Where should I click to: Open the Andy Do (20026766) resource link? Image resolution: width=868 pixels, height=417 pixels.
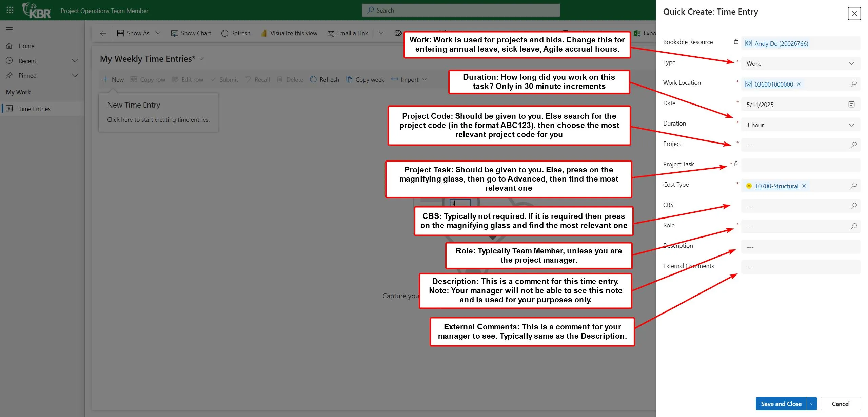point(781,43)
